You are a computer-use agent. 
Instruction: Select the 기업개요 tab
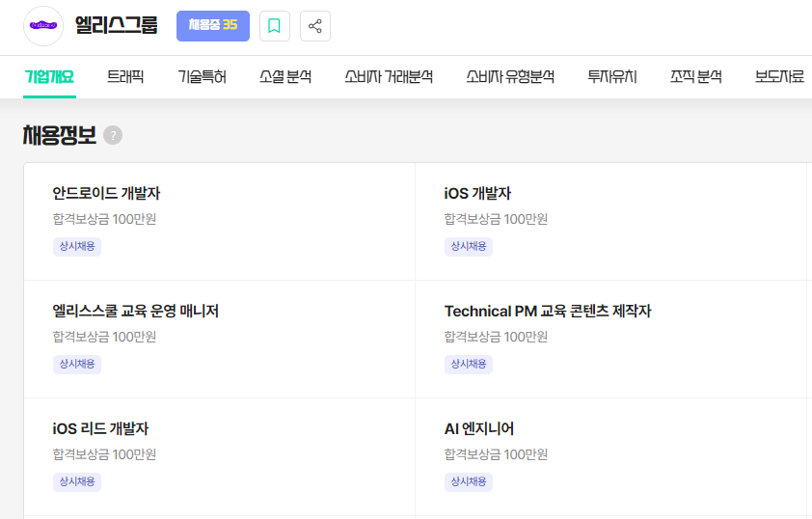[x=50, y=77]
